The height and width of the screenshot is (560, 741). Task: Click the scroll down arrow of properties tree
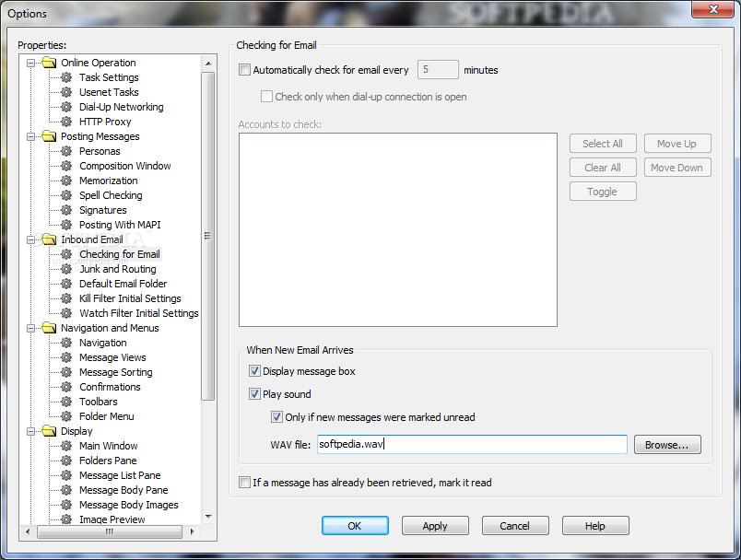coord(208,517)
